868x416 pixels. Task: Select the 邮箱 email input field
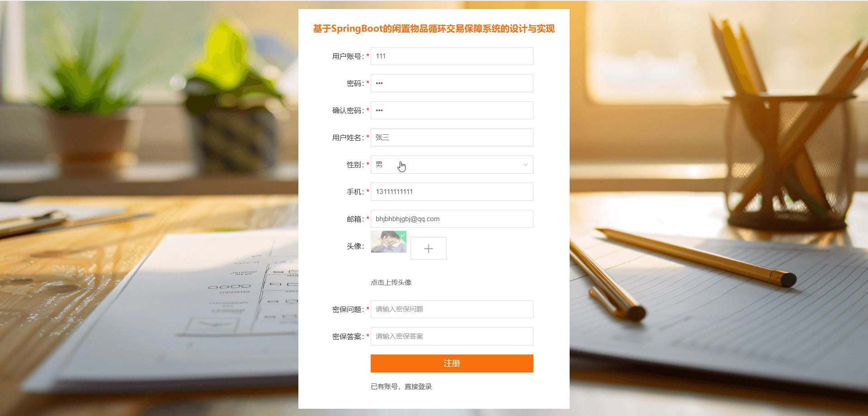click(452, 219)
